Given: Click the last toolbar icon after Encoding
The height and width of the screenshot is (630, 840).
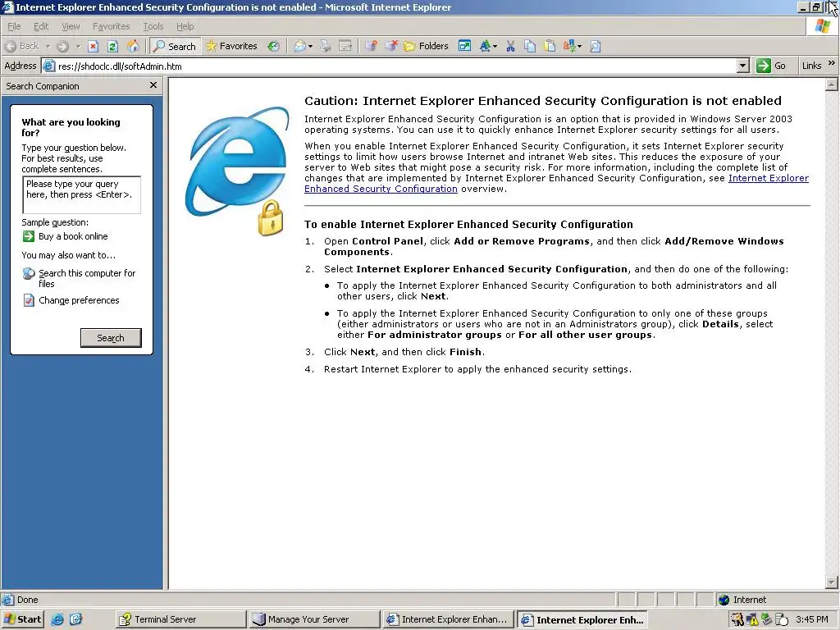Looking at the screenshot, I should 596,47.
